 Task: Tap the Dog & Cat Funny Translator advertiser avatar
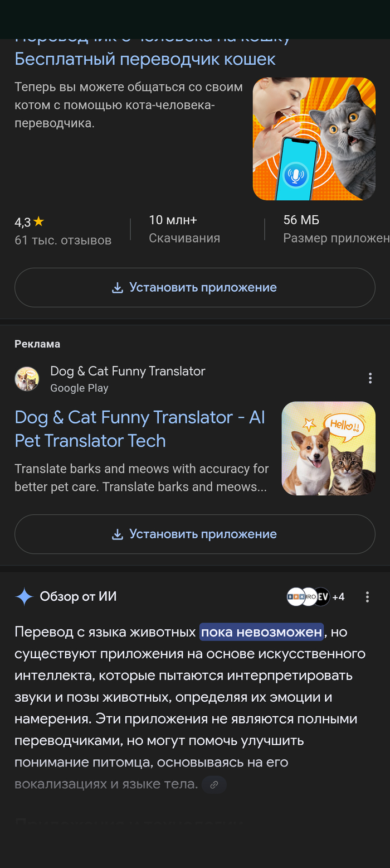(x=26, y=378)
